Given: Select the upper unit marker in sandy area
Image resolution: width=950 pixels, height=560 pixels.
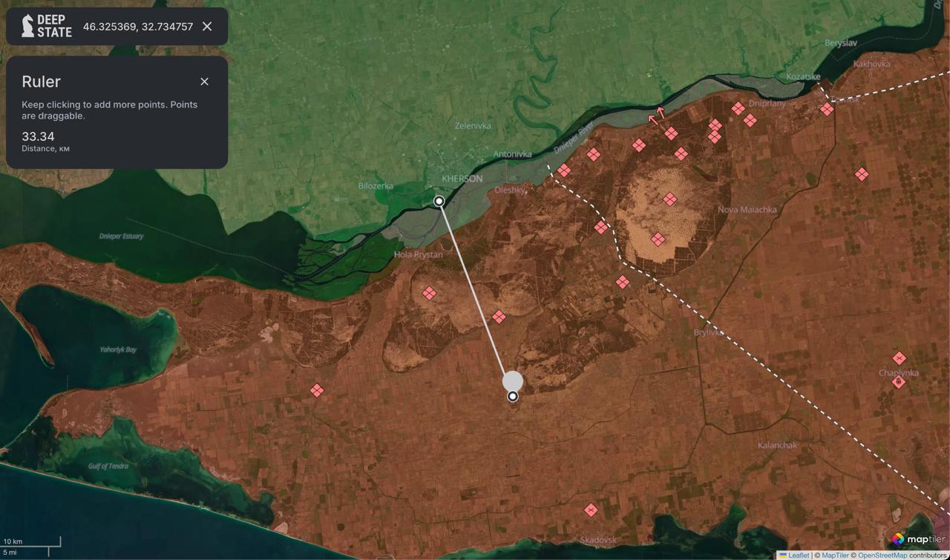Looking at the screenshot, I should [x=670, y=199].
